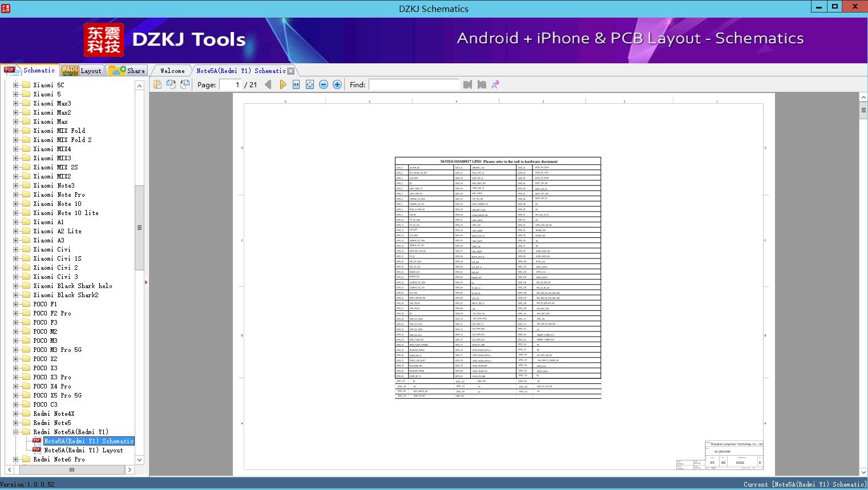The height and width of the screenshot is (490, 868).
Task: Click the page number input field
Action: point(230,84)
